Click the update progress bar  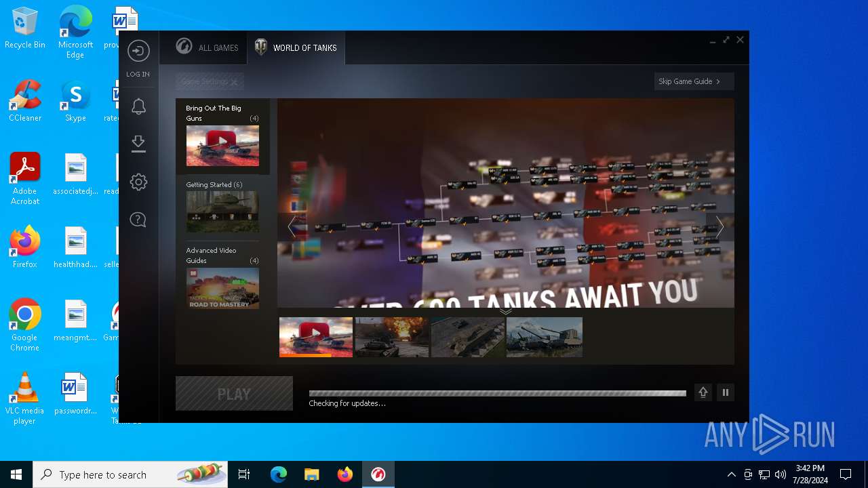[498, 393]
